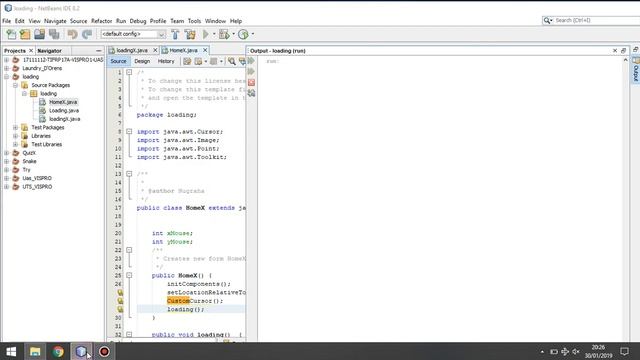
Task: Open the notification center icon
Action: point(624,351)
